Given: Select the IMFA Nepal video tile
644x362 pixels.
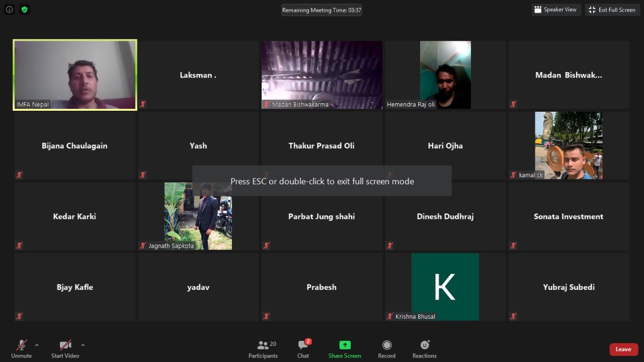Looking at the screenshot, I should click(x=75, y=75).
